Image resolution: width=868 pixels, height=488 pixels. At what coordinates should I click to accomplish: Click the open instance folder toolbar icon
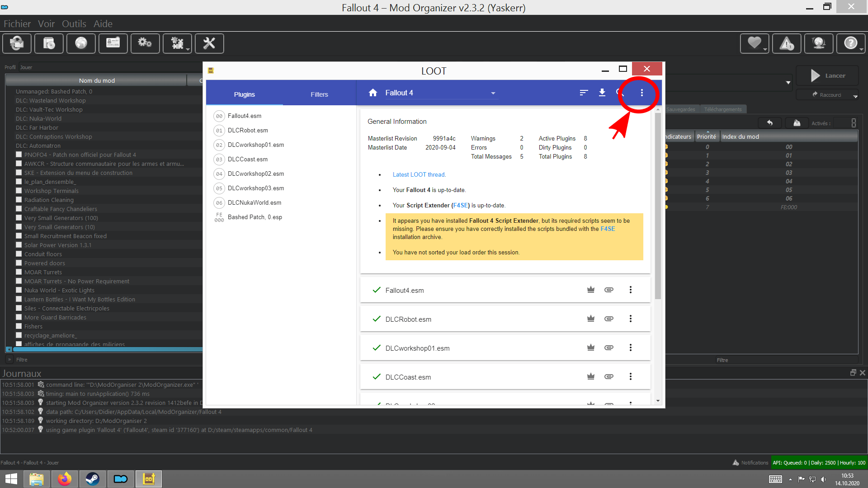17,43
